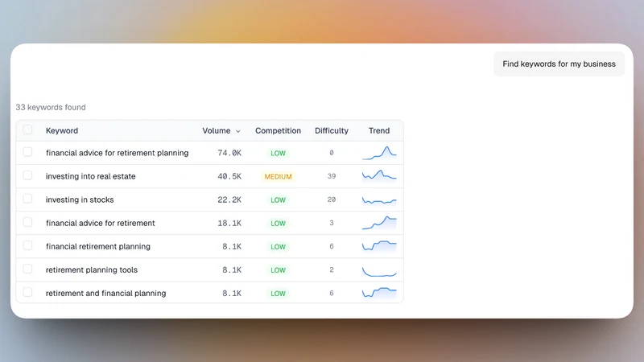Select keyword 'retirement planning tools'
The width and height of the screenshot is (644, 362).
[92, 269]
